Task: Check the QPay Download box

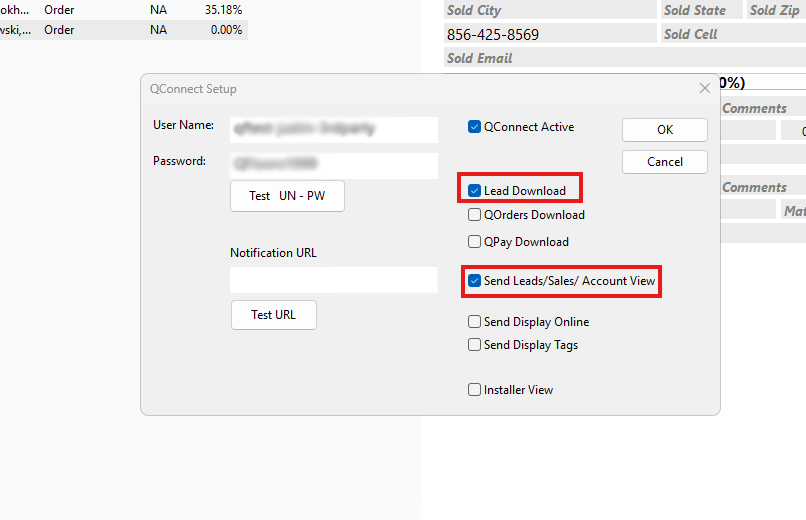Action: (474, 242)
